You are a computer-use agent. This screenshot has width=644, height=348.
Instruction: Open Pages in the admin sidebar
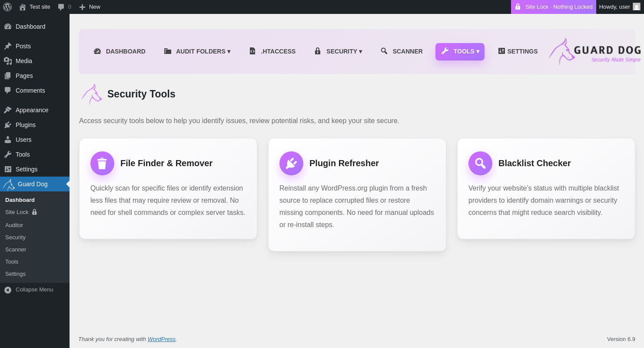click(x=35, y=76)
